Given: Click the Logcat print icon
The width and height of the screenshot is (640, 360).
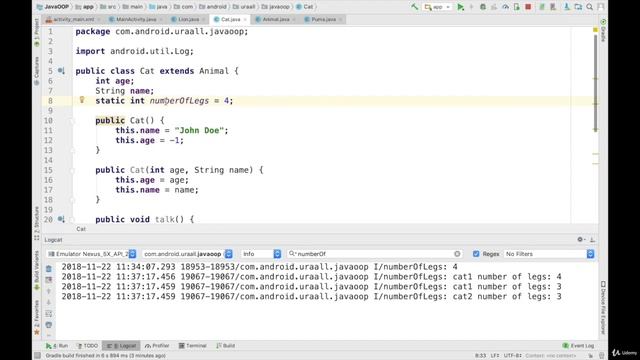Looking at the screenshot, I should [49, 324].
